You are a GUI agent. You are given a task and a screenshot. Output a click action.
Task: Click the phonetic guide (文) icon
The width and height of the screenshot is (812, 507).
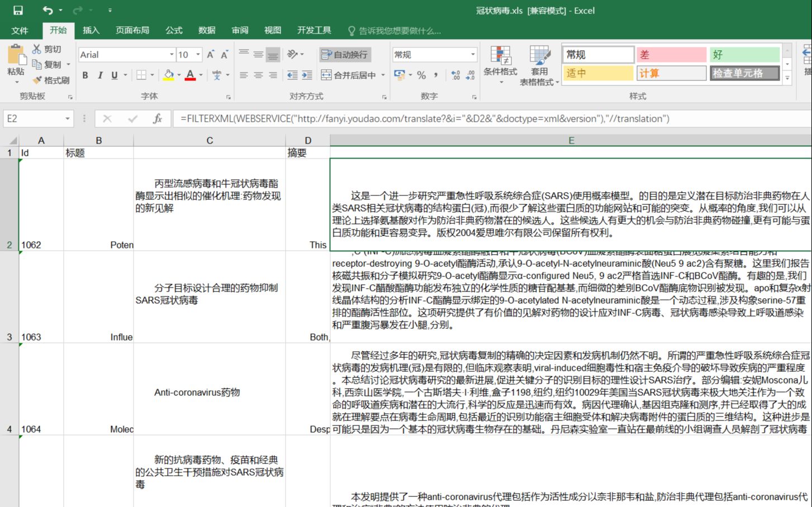216,75
